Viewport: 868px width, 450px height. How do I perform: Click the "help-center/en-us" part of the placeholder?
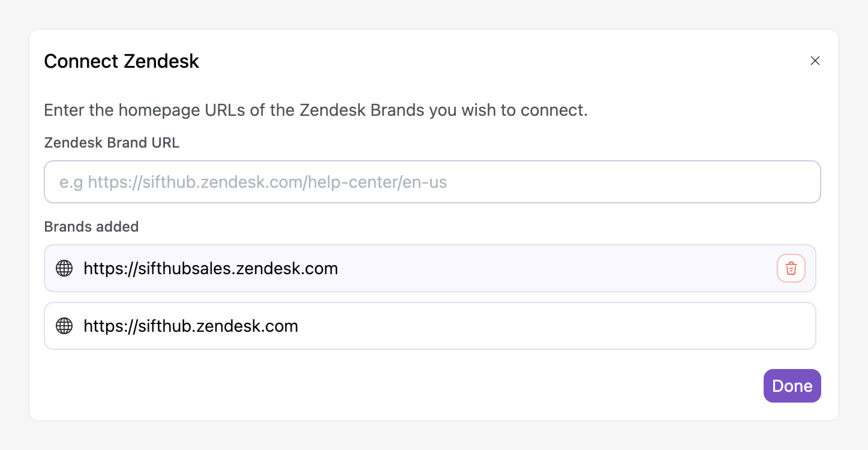coord(377,182)
